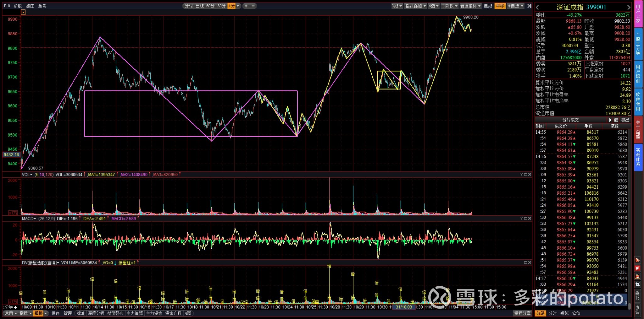Viewport: 644px width, 319px height.
Task: Zoom out chart with minus button
Action: click(253, 6)
